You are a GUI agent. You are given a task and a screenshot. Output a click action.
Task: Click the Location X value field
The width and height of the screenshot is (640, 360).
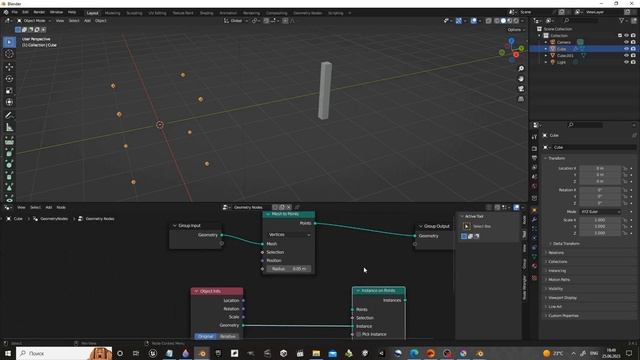600,168
